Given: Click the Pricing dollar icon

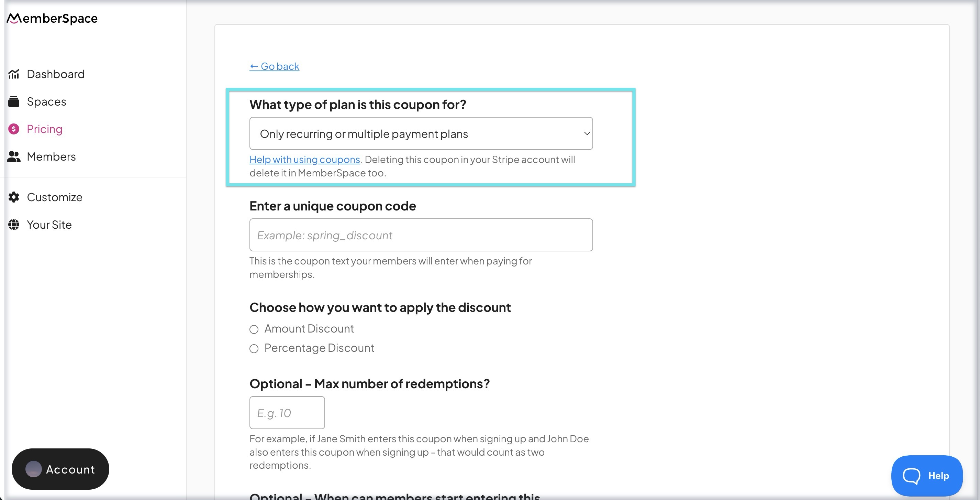Looking at the screenshot, I should (x=14, y=129).
